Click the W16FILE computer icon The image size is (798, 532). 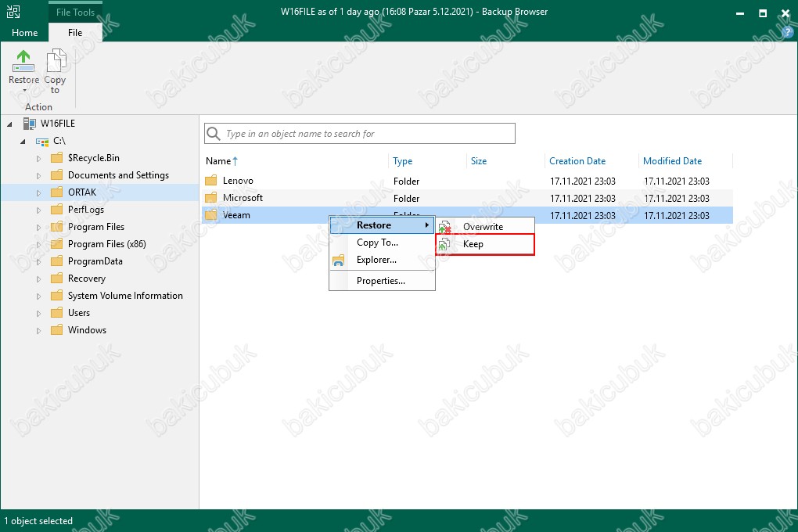pos(30,124)
